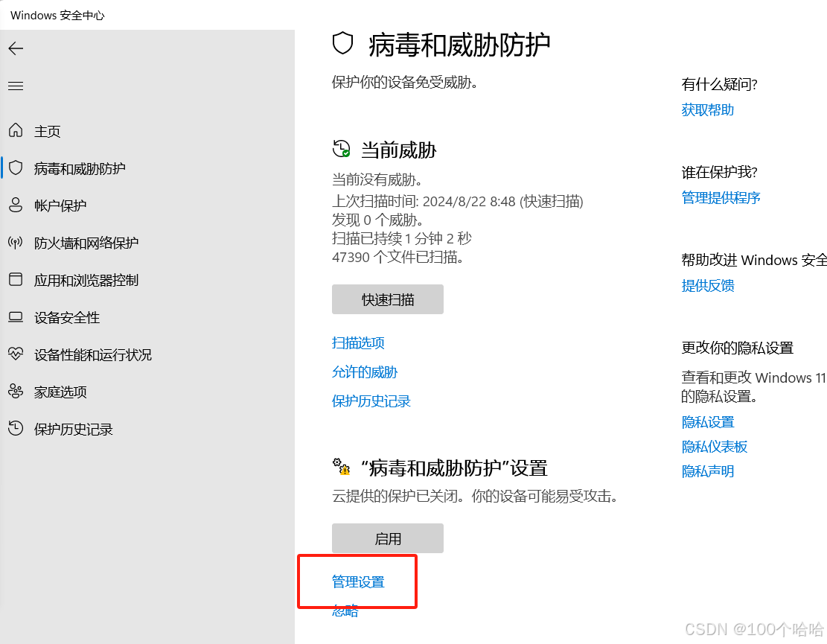Image resolution: width=827 pixels, height=644 pixels.
Task: Click the text 发现 0 个威胁。
Action: coord(377,220)
